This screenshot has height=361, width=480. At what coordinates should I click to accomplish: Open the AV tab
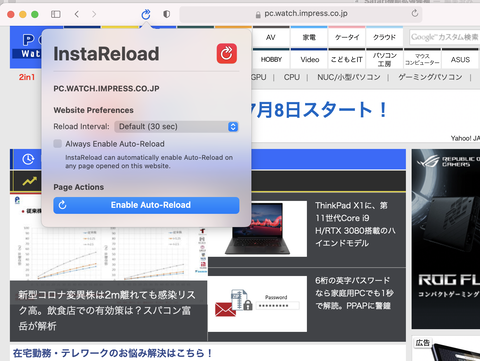pos(271,37)
